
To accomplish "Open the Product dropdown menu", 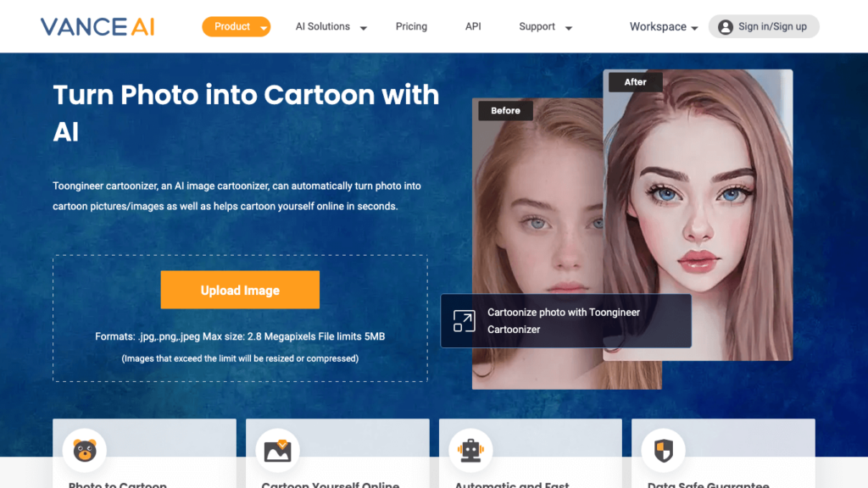I will 236,27.
